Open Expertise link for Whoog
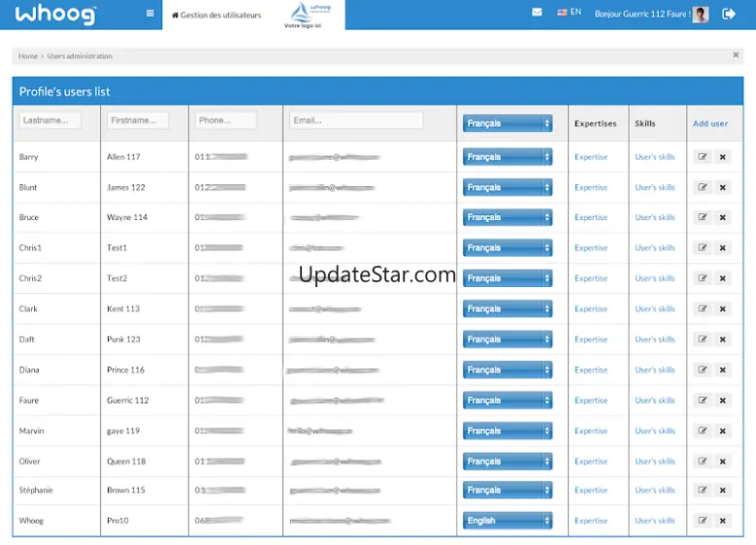Viewport: 756px width, 545px height. 591,521
